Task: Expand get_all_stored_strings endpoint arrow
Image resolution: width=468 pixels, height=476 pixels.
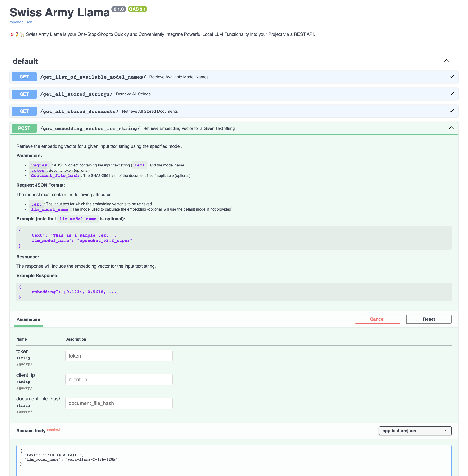Action: (451, 94)
